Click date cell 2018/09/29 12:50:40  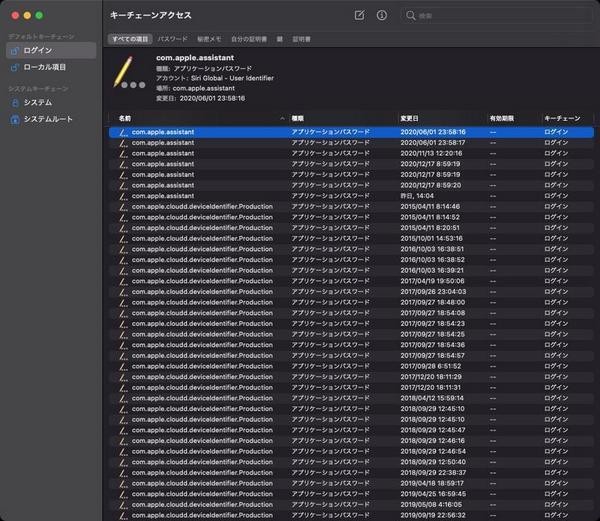433,462
